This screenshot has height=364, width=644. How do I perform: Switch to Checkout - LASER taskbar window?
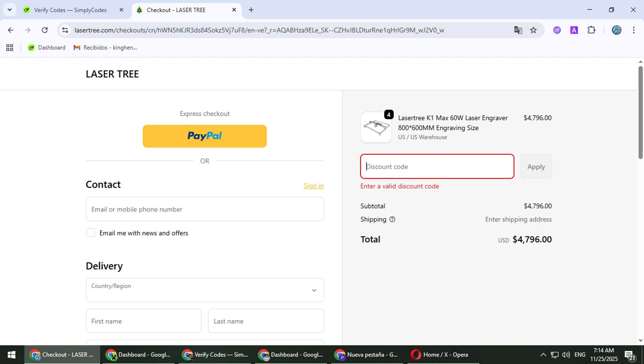coord(62,355)
